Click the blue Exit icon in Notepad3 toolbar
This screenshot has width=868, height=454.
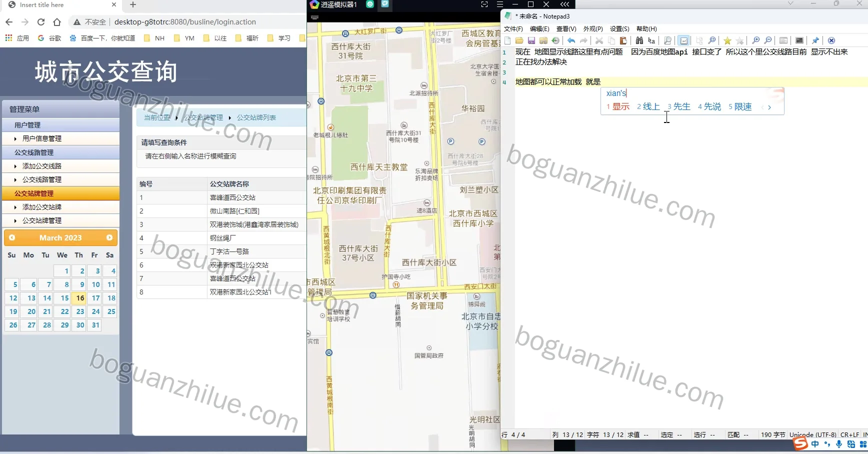(831, 40)
